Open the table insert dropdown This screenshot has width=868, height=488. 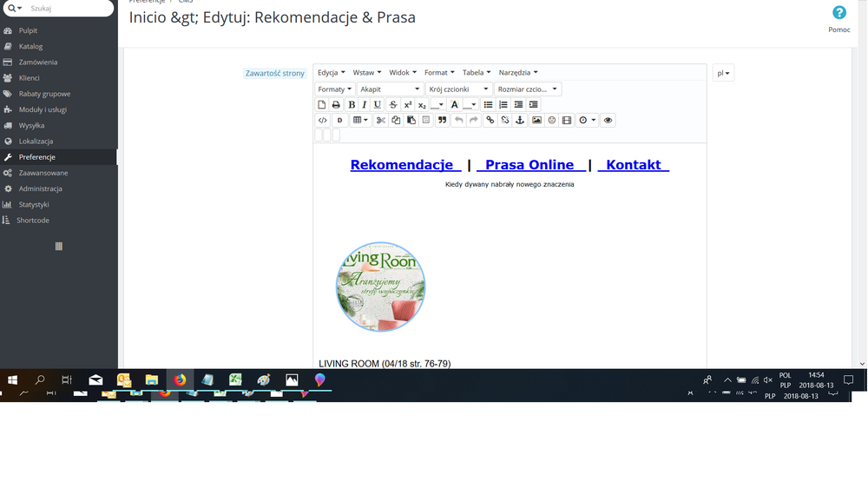(x=360, y=120)
